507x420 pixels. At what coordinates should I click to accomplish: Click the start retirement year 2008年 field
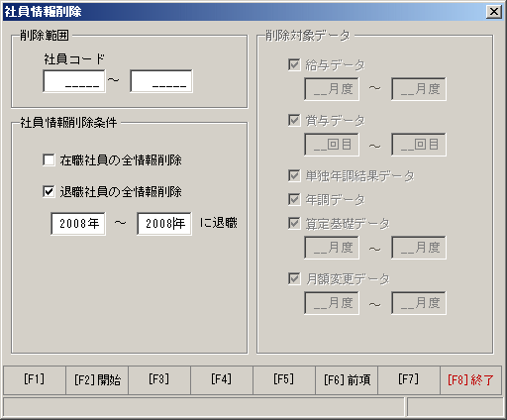point(78,224)
